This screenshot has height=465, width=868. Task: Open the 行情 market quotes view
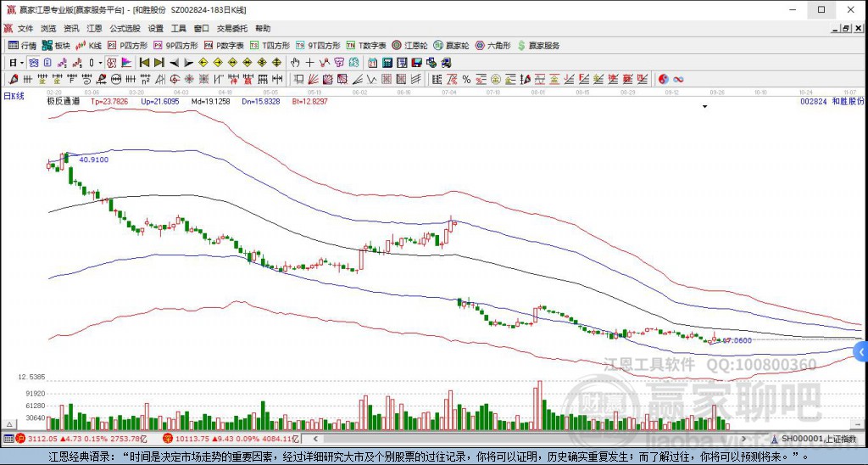click(x=22, y=46)
